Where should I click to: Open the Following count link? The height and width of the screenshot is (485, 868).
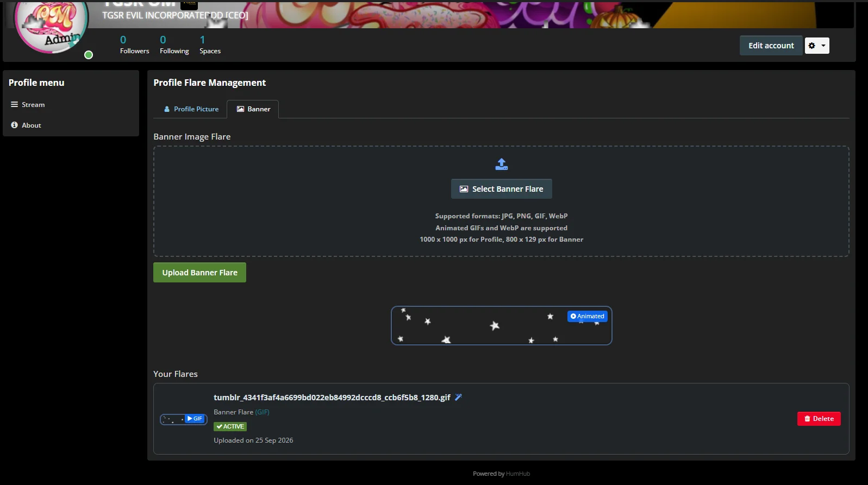tap(174, 45)
